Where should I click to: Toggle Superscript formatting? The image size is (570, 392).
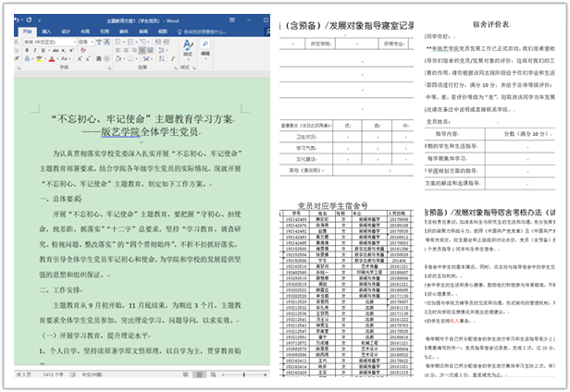point(71,50)
